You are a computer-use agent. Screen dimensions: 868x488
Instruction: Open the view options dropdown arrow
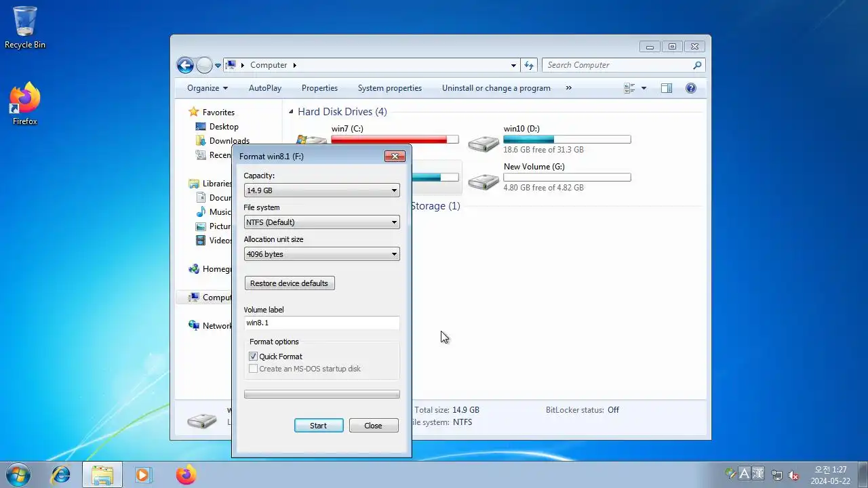tap(644, 88)
